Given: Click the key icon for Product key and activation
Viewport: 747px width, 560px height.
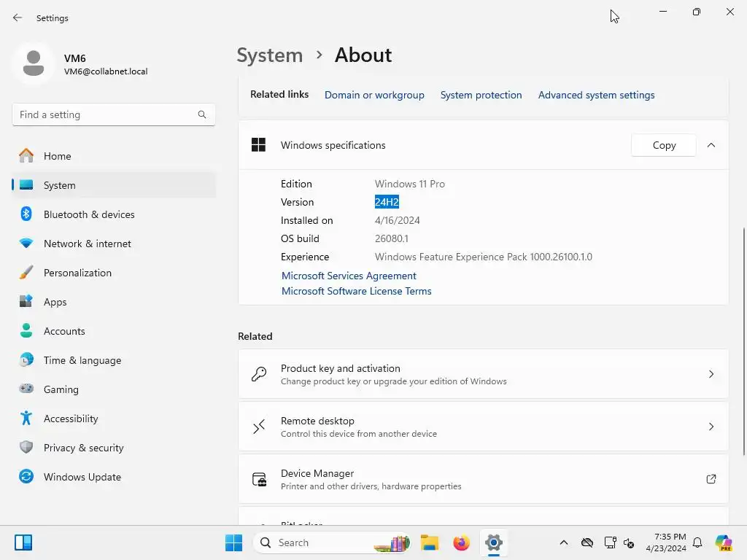Looking at the screenshot, I should coord(259,374).
